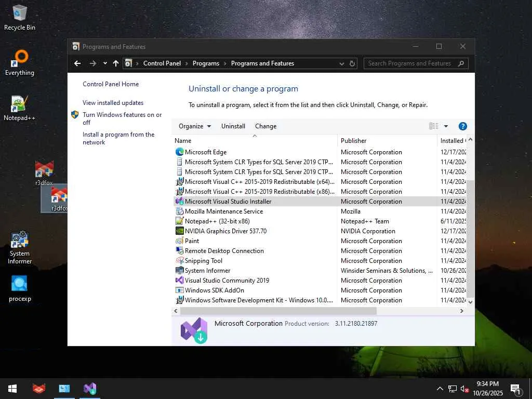Click the Mozilla Maintenance Service icon
532x399 pixels.
click(179, 211)
